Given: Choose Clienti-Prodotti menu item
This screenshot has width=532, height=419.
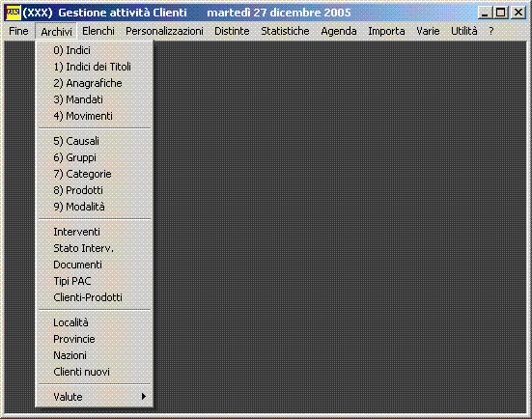Looking at the screenshot, I should tap(95, 297).
